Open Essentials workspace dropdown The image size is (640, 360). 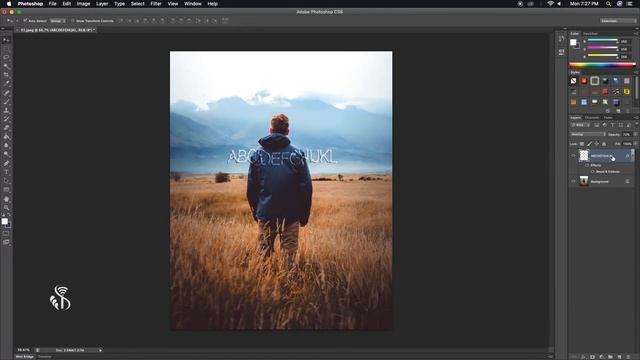(618, 20)
